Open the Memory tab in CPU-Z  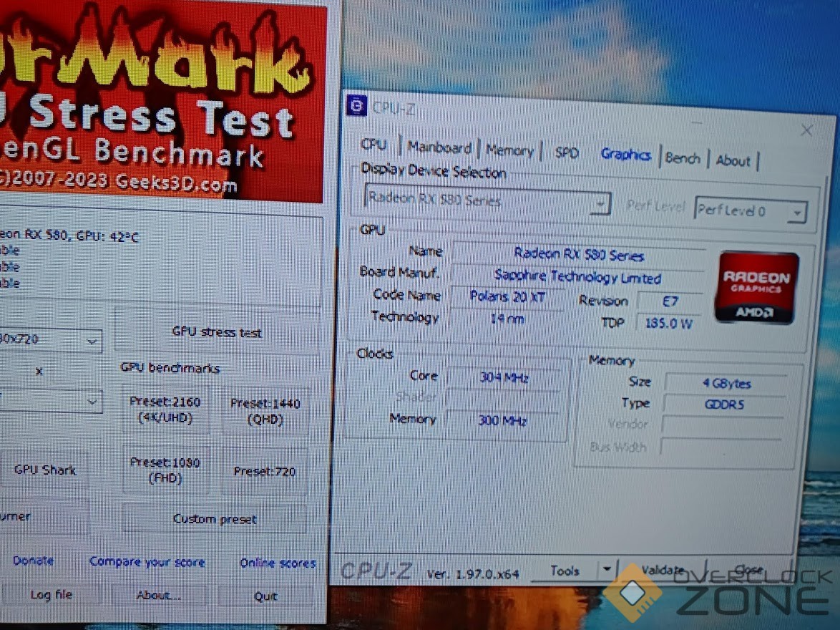tap(509, 150)
